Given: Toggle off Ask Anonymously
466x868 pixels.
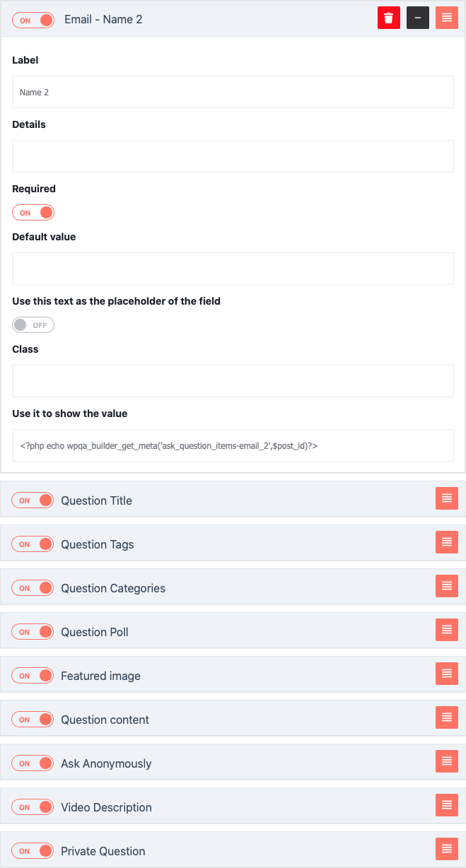Looking at the screenshot, I should 33,763.
